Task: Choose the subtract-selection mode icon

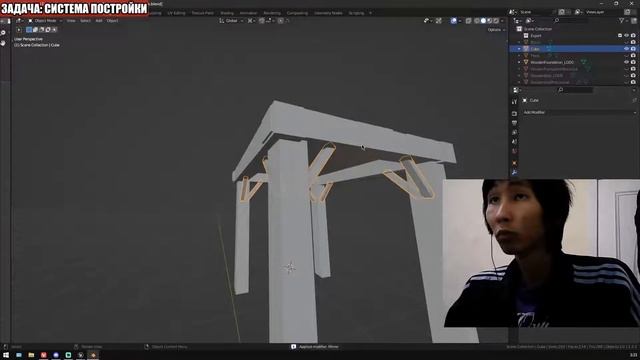Action: (x=42, y=29)
